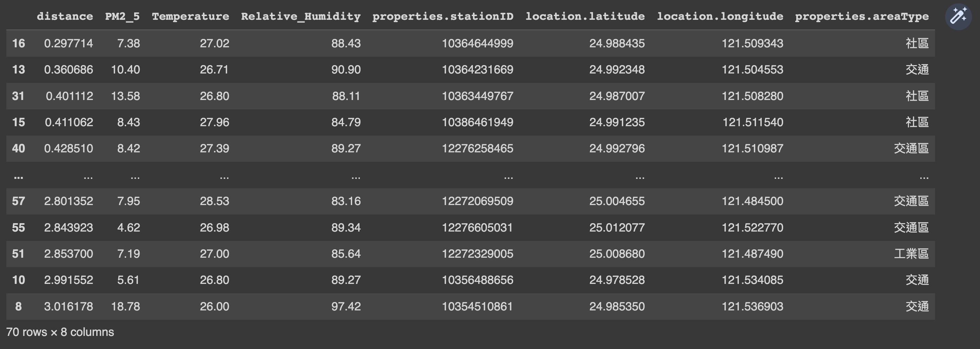Select row index 40
Viewport: 980px width, 349px height.
(18, 148)
